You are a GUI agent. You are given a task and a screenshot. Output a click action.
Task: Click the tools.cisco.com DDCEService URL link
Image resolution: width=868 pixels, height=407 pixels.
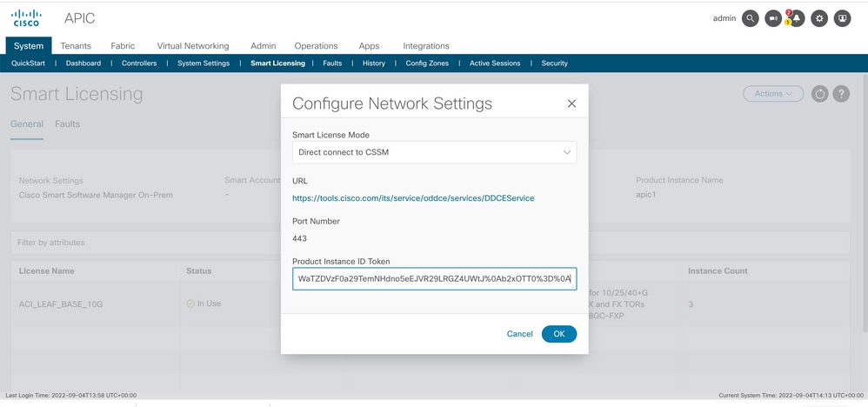point(413,197)
